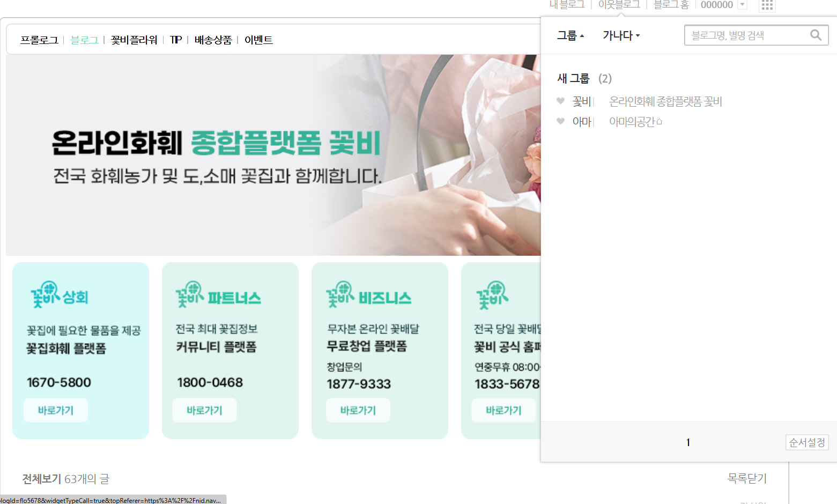
Task: Open the TIP category
Action: tap(175, 40)
